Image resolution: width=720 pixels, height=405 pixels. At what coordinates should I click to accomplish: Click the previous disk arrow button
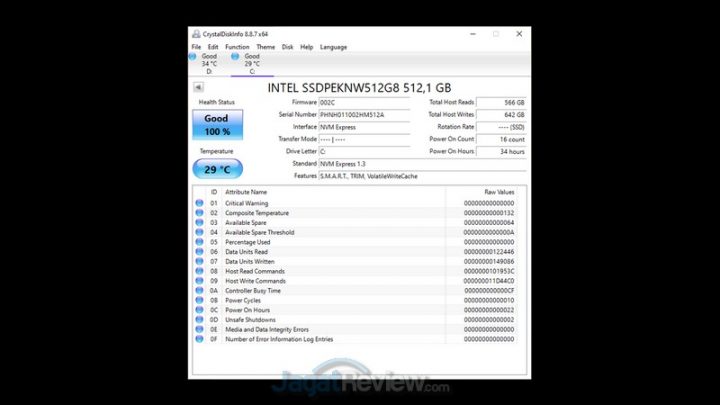click(x=198, y=88)
